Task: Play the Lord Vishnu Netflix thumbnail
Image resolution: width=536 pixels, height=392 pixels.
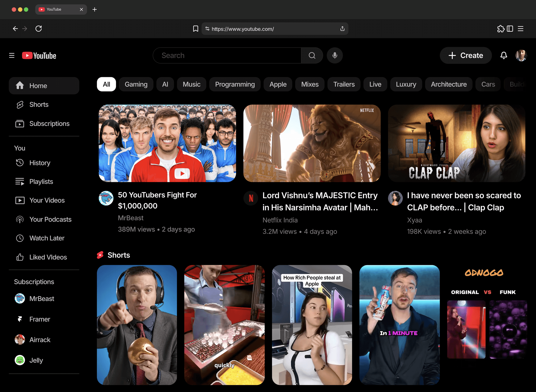Action: (312, 143)
